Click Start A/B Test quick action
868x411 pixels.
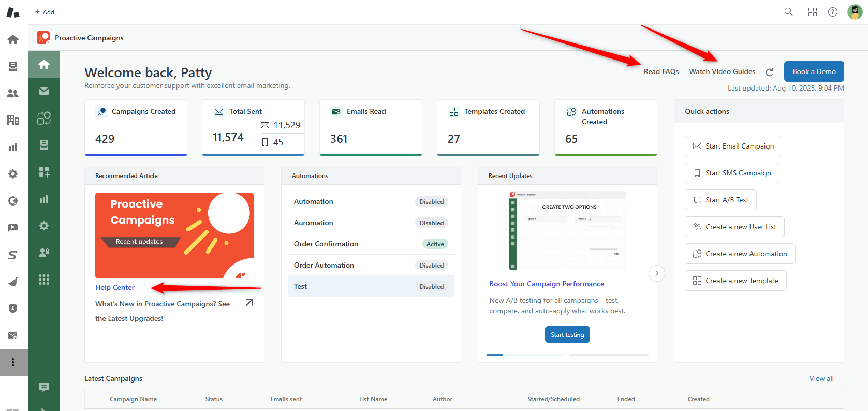pos(720,200)
